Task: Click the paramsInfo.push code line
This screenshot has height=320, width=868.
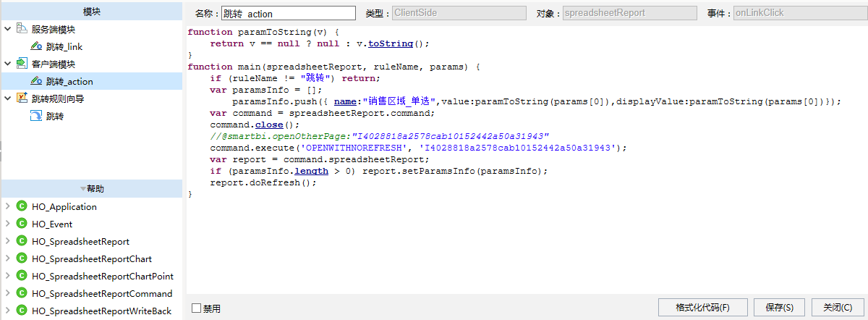Action: (537, 101)
